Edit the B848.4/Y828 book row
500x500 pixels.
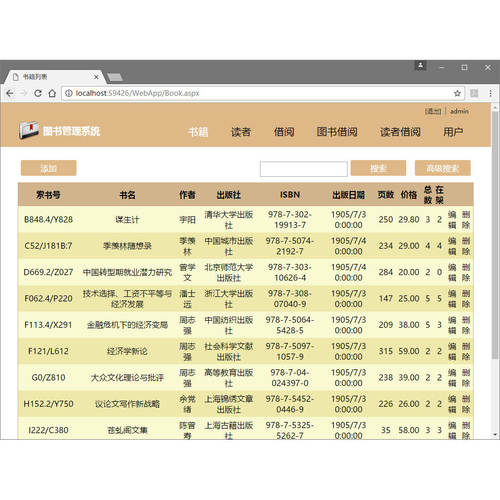[x=452, y=220]
